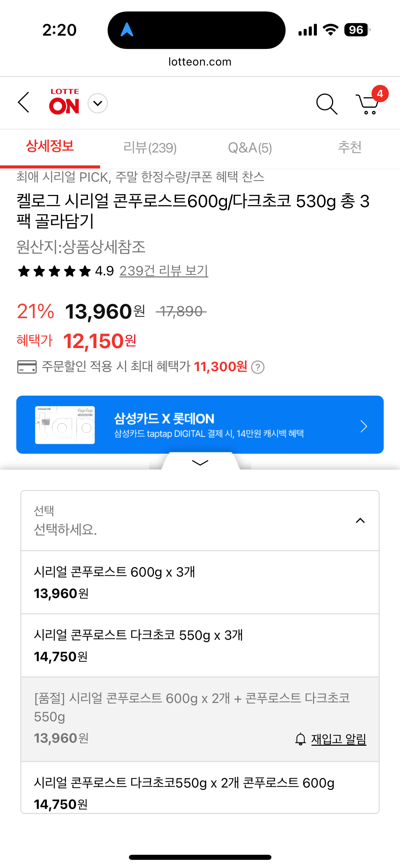Tap the back arrow icon
Viewport: 400px width, 868px height.
(24, 103)
